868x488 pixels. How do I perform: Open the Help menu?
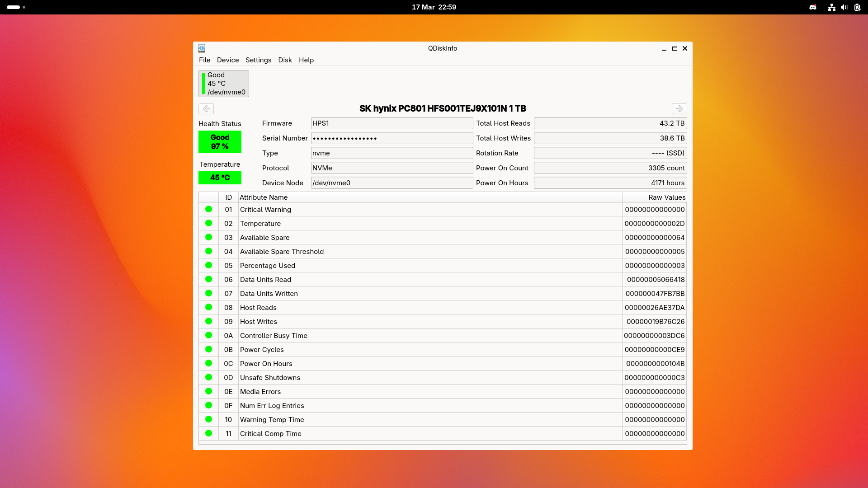(306, 60)
